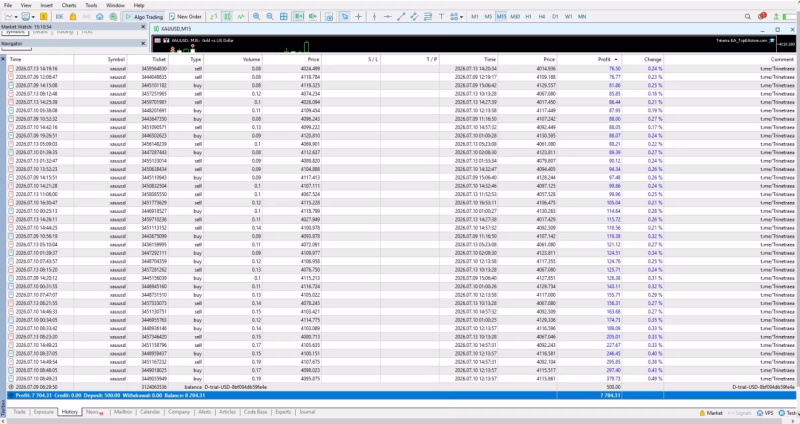Select the crosshair tool
The width and height of the screenshot is (800, 424).
pos(359,16)
